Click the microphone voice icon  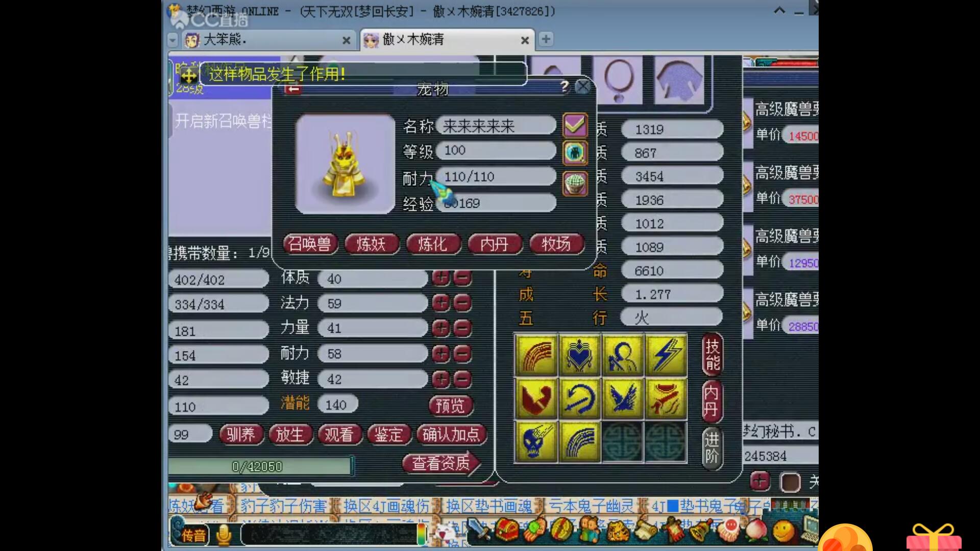224,534
